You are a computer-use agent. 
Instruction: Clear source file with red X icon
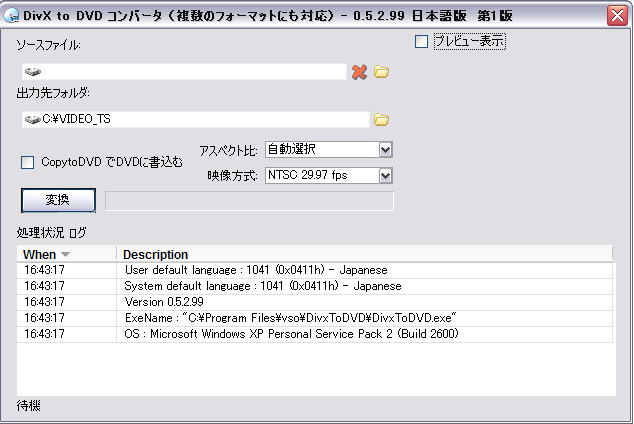point(359,72)
